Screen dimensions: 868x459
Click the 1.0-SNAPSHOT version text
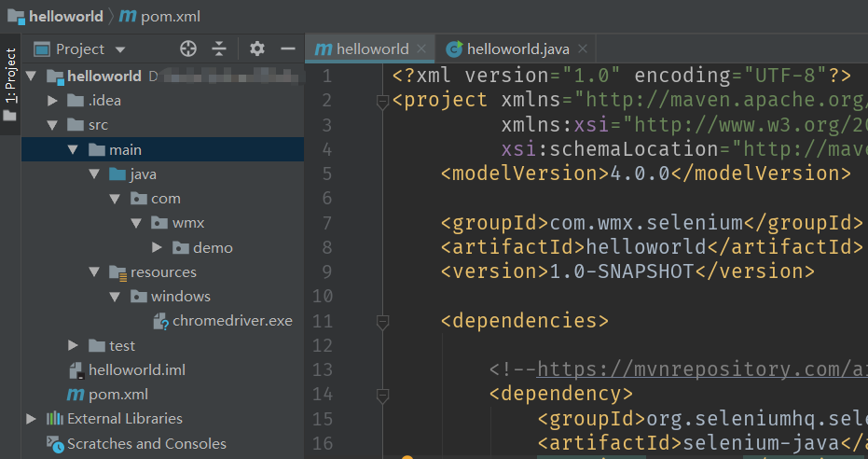click(621, 271)
